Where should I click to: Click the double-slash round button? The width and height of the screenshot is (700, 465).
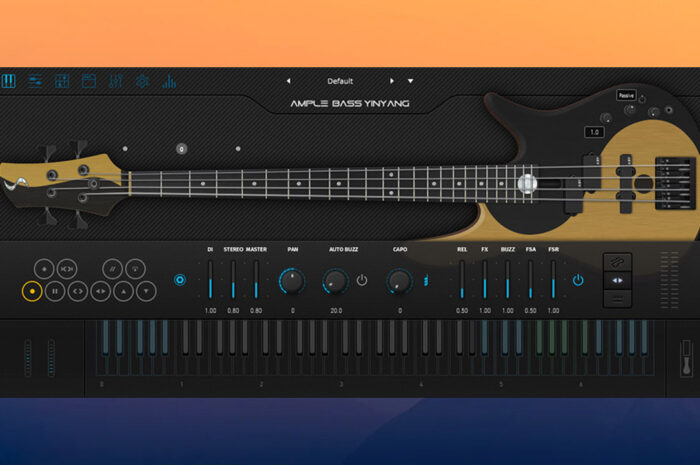point(112,269)
